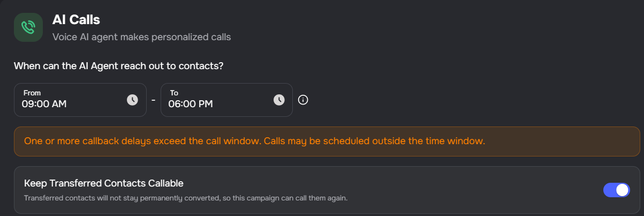Select the 06:00 PM end time value
Viewport: 644px width, 216px height.
tap(191, 104)
